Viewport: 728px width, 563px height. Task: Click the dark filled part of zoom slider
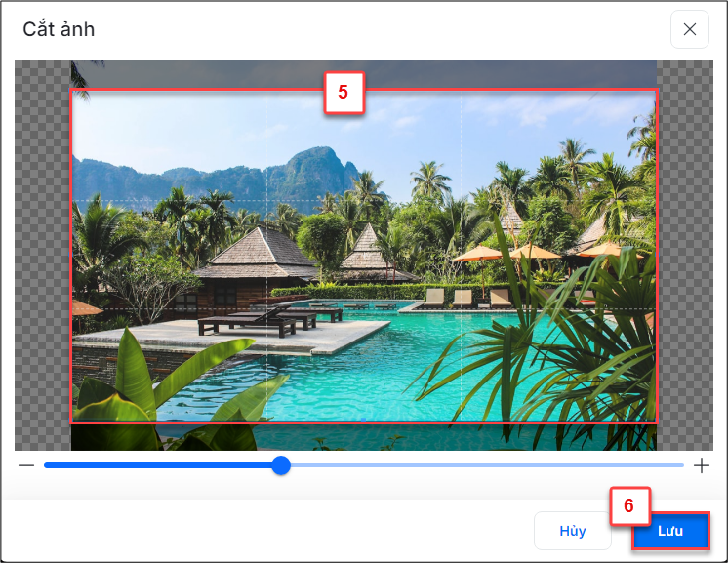click(x=158, y=465)
